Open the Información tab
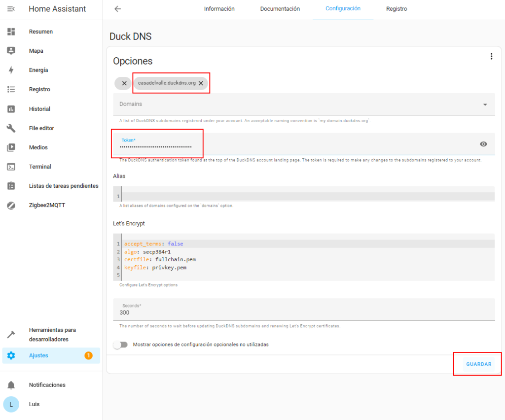This screenshot has height=420, width=505. pos(219,9)
